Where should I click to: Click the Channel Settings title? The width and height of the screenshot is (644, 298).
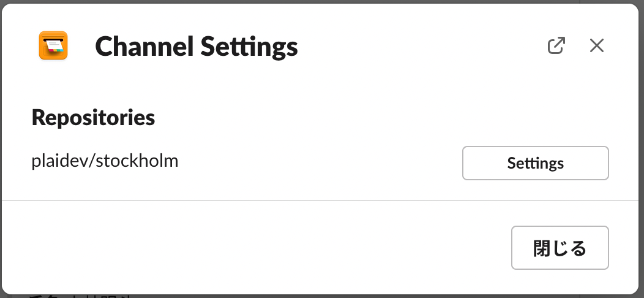pos(196,47)
